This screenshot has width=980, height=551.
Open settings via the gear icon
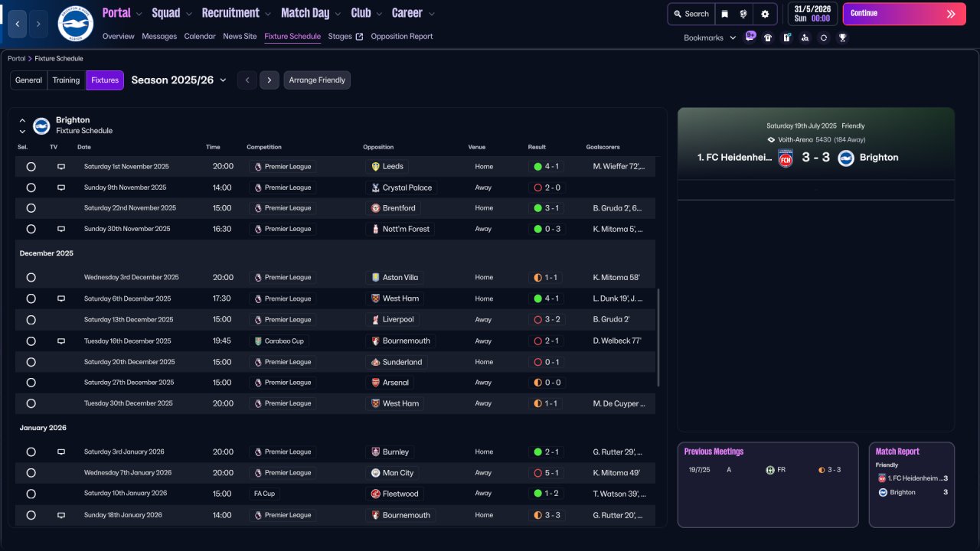point(765,14)
